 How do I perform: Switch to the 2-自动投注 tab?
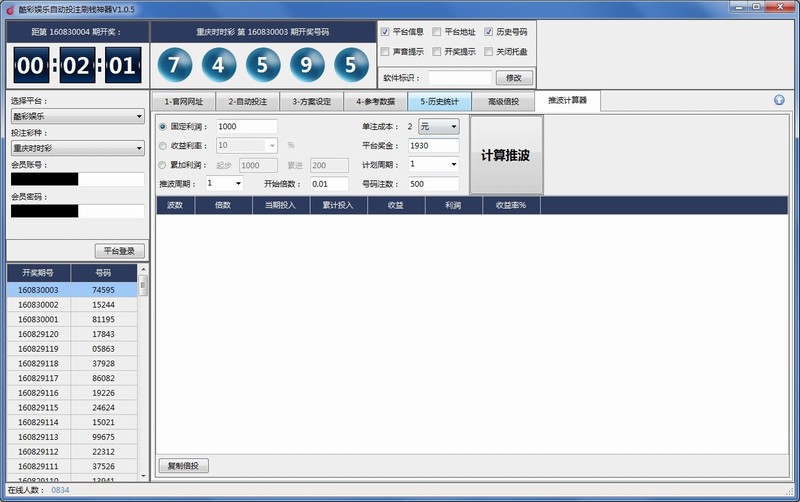click(x=247, y=101)
